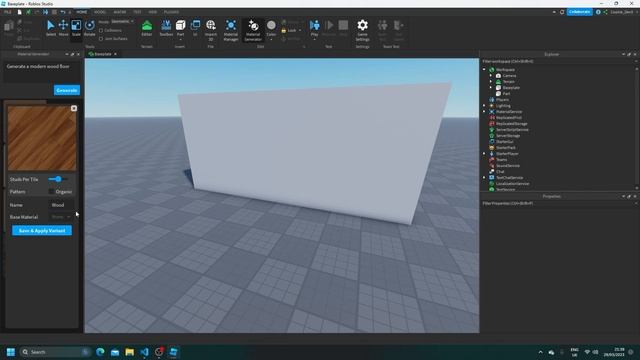Switch to the MODEL ribbon tab

[x=100, y=12]
